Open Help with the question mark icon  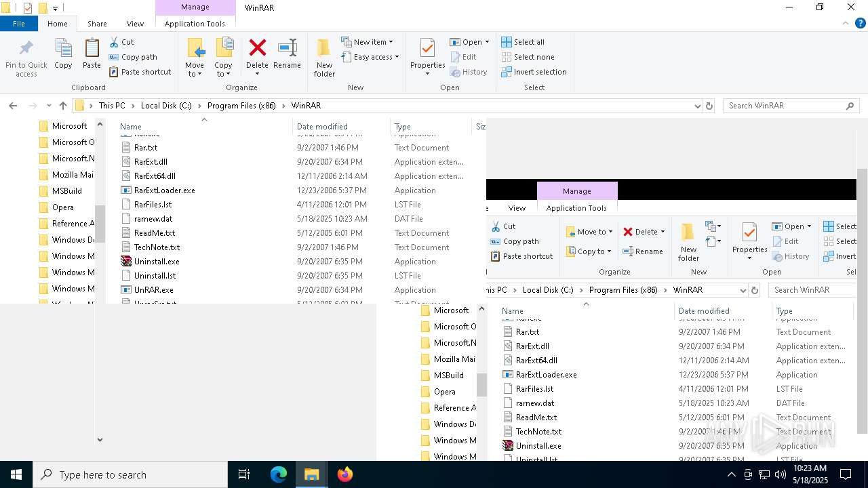pos(861,23)
